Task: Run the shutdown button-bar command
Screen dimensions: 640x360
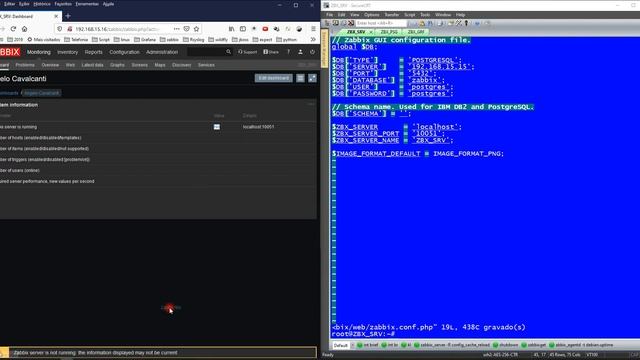Action: [505, 345]
